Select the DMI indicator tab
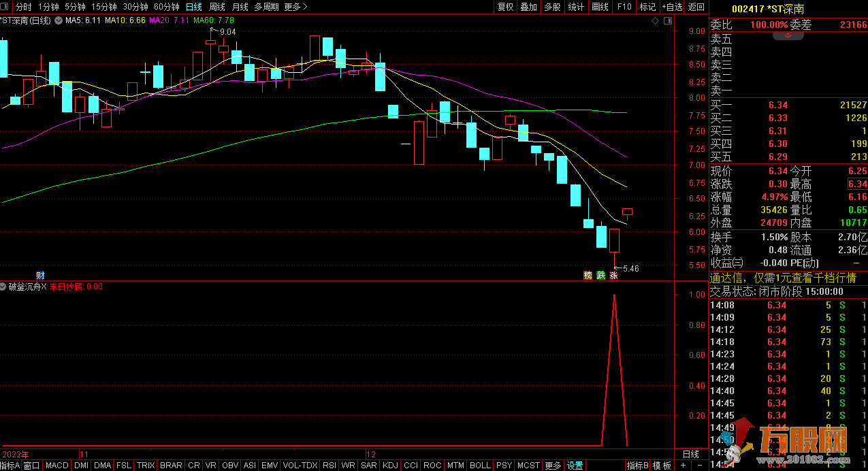This screenshot has height=471, width=868. (x=81, y=466)
